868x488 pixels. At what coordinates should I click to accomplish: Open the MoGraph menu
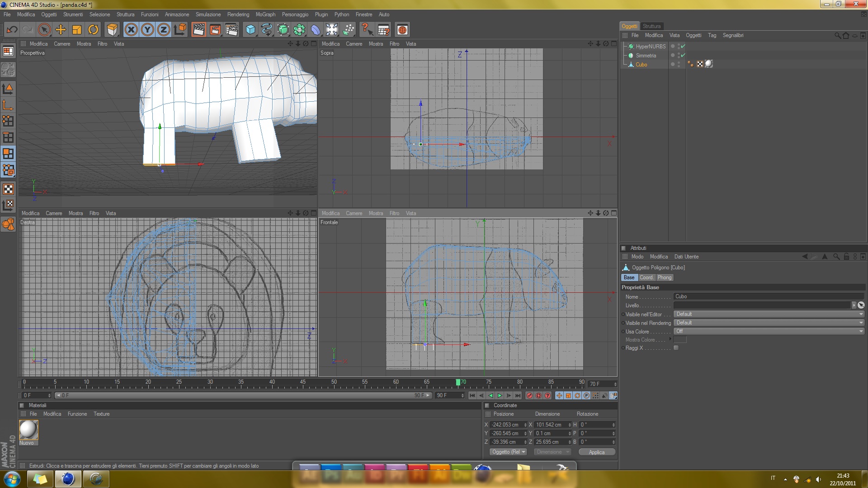coord(265,14)
